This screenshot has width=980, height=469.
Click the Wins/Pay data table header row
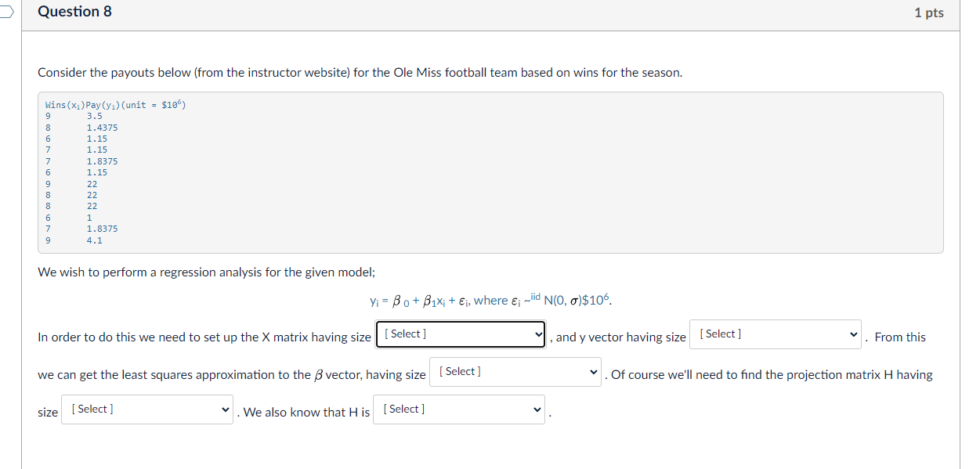click(x=115, y=105)
